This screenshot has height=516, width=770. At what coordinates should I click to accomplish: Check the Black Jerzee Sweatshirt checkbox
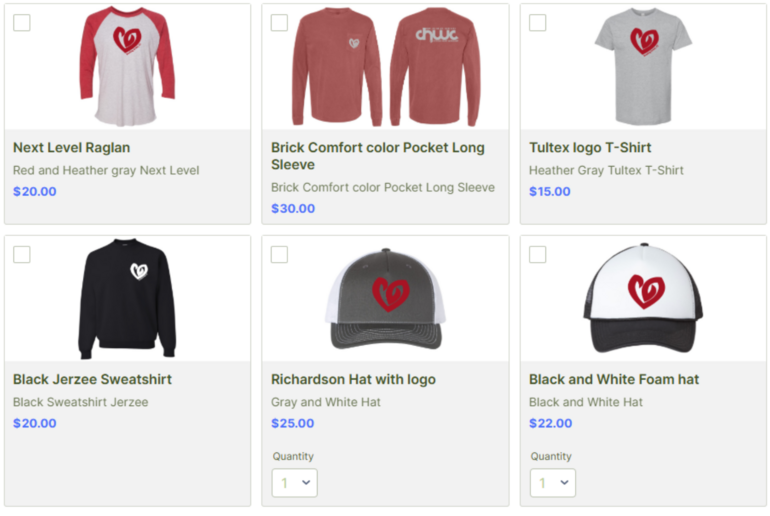(22, 255)
